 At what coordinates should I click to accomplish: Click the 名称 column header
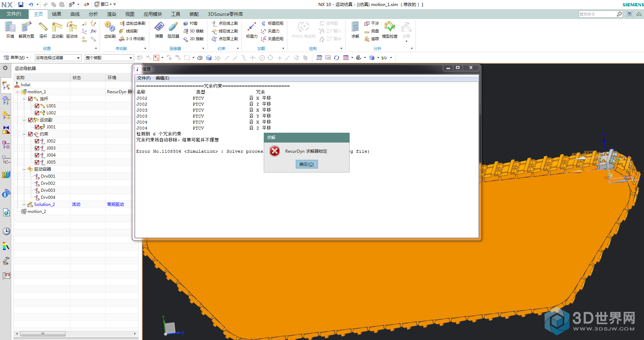point(42,77)
